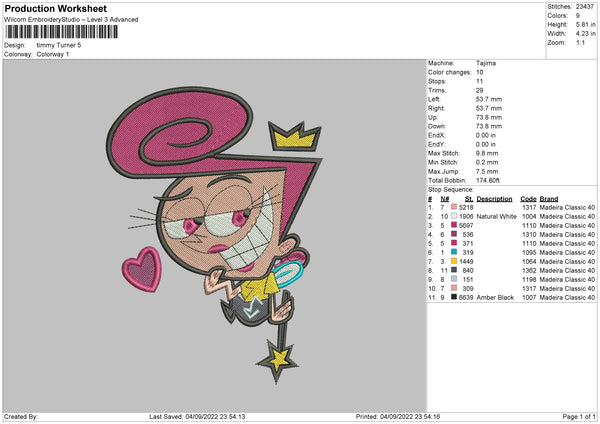Select the light blue swatch beside count 151

[x=454, y=279]
